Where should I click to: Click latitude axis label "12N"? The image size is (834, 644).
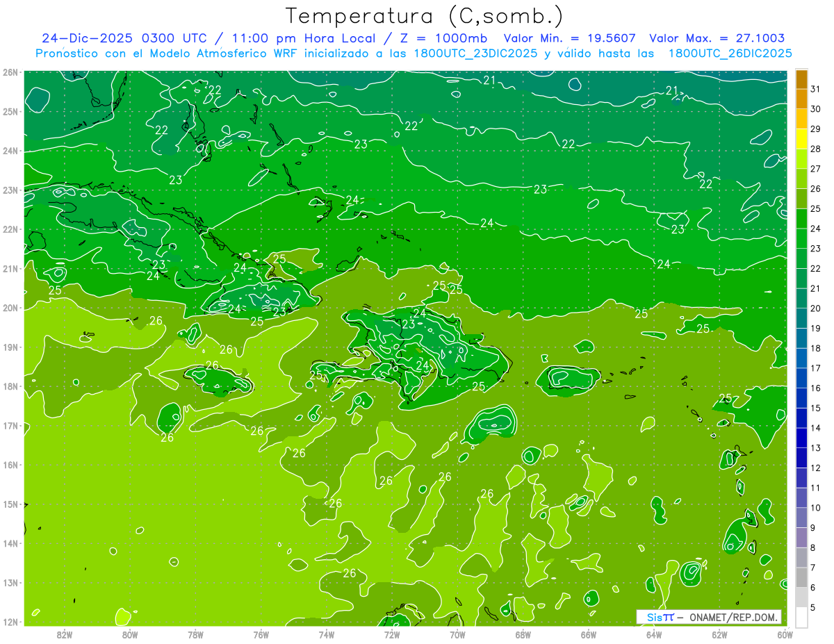(10, 622)
